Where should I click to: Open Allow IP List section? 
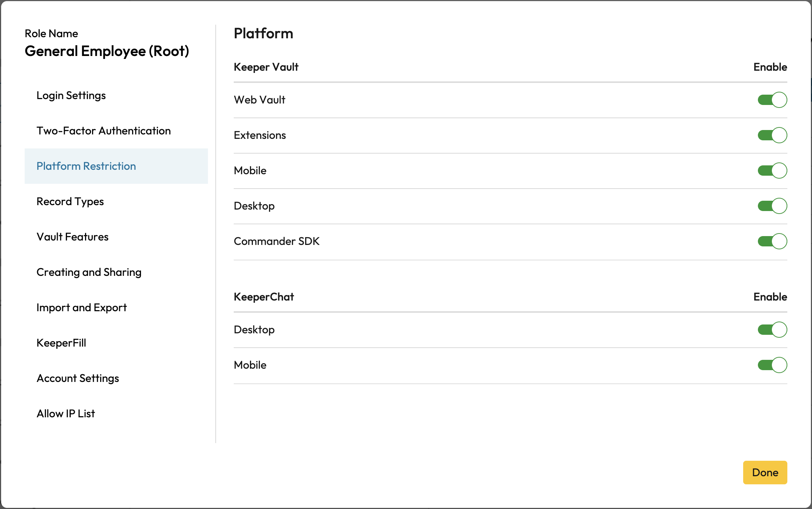pyautogui.click(x=66, y=414)
